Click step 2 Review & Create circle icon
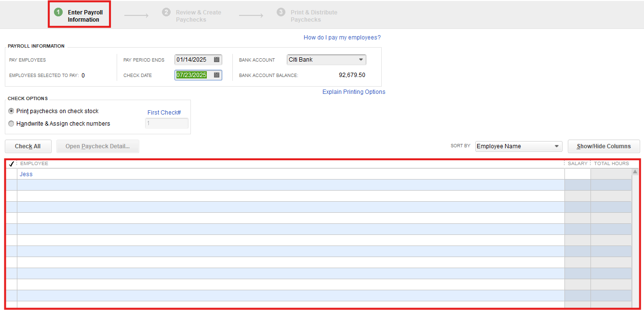644x310 pixels. point(166,13)
